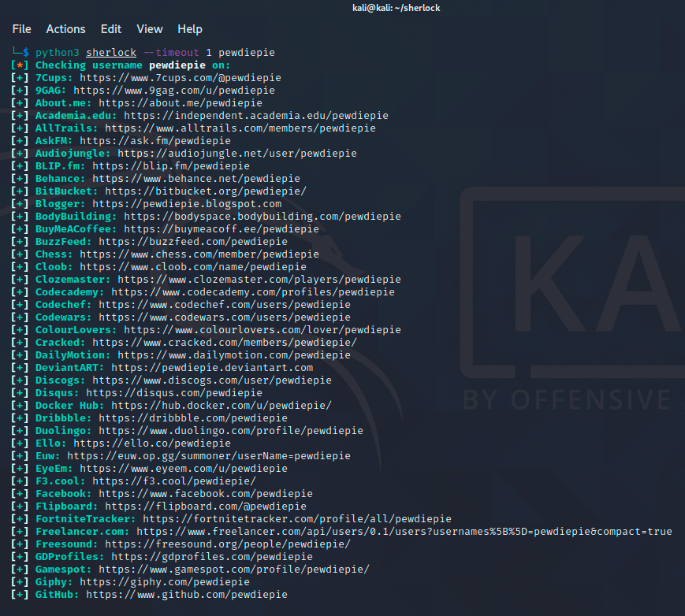
Task: Open the Giphy pewdiepie link
Action: [164, 582]
